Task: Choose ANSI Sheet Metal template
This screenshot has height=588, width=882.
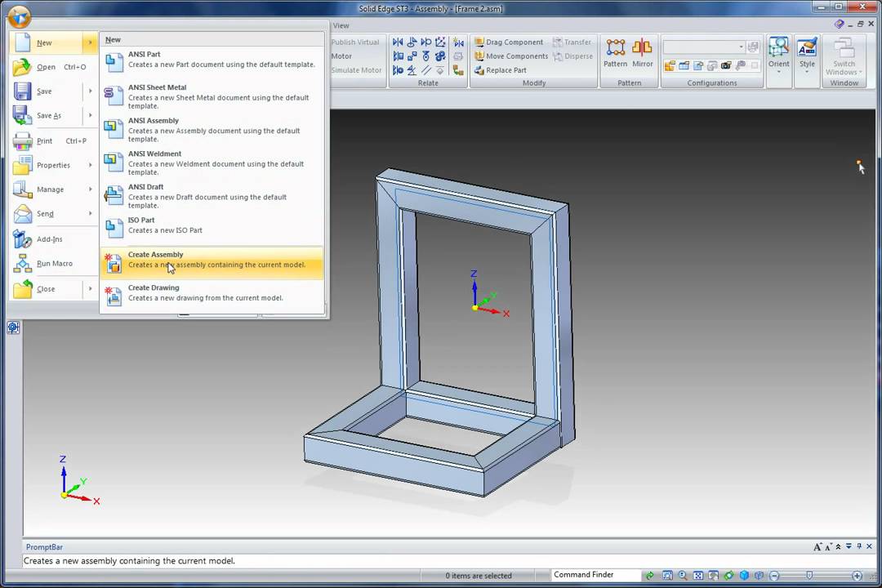Action: 212,97
